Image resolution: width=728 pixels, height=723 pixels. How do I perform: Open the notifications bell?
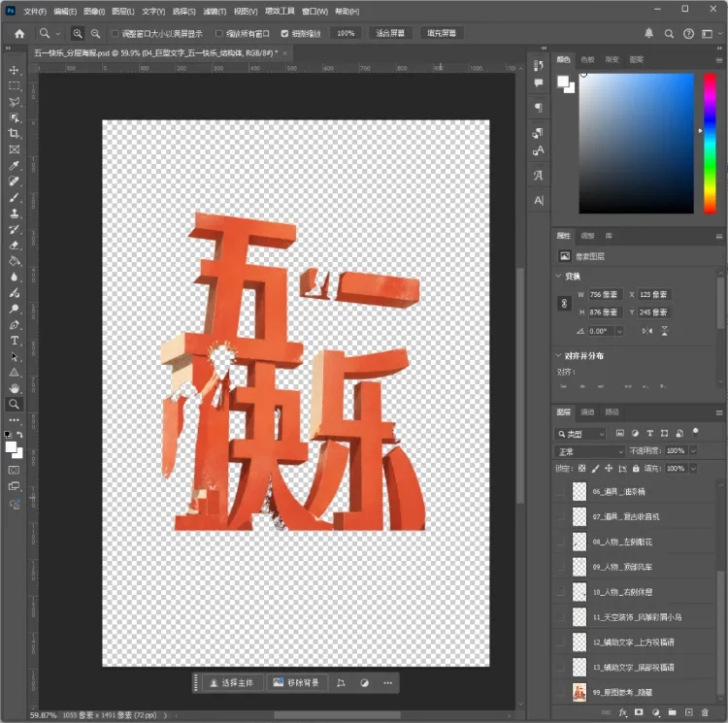pyautogui.click(x=648, y=33)
